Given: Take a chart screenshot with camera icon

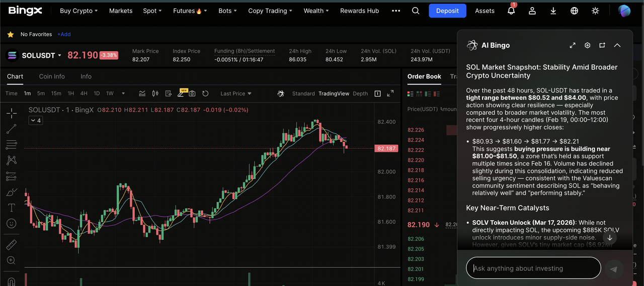Looking at the screenshot, I should point(192,93).
